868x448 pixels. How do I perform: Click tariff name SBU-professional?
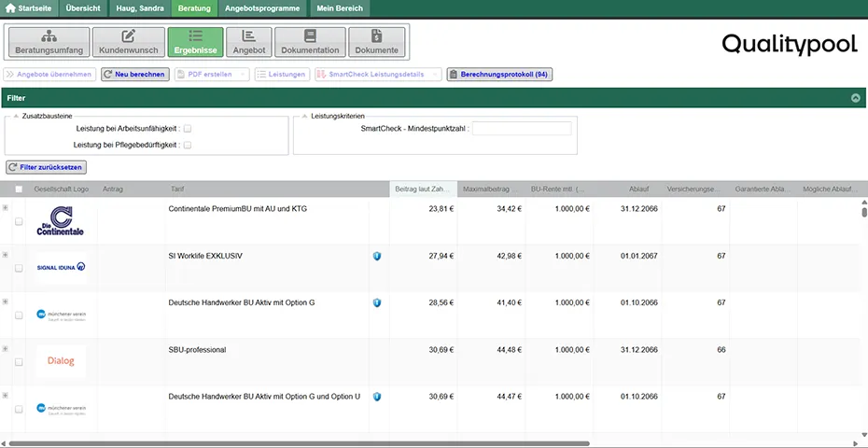tap(197, 350)
